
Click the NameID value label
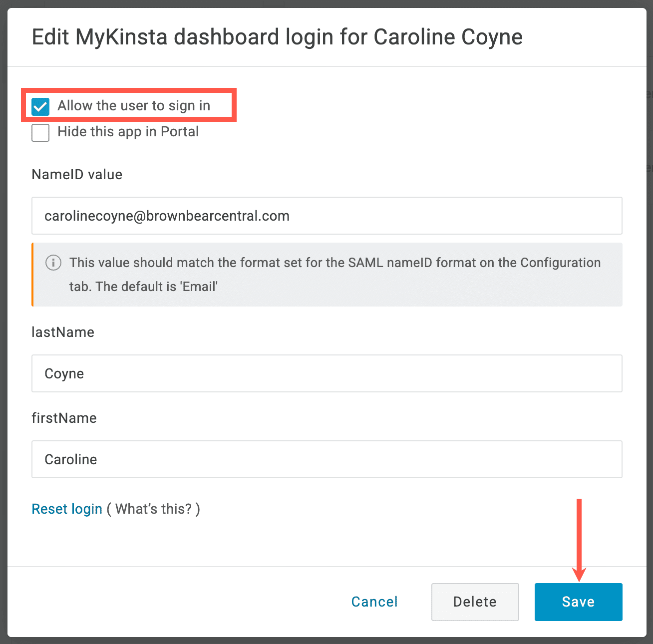point(76,174)
